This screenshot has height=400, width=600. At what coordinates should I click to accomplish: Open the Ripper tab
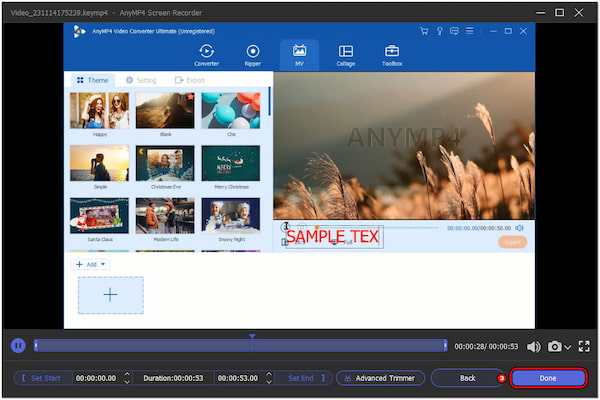point(253,56)
